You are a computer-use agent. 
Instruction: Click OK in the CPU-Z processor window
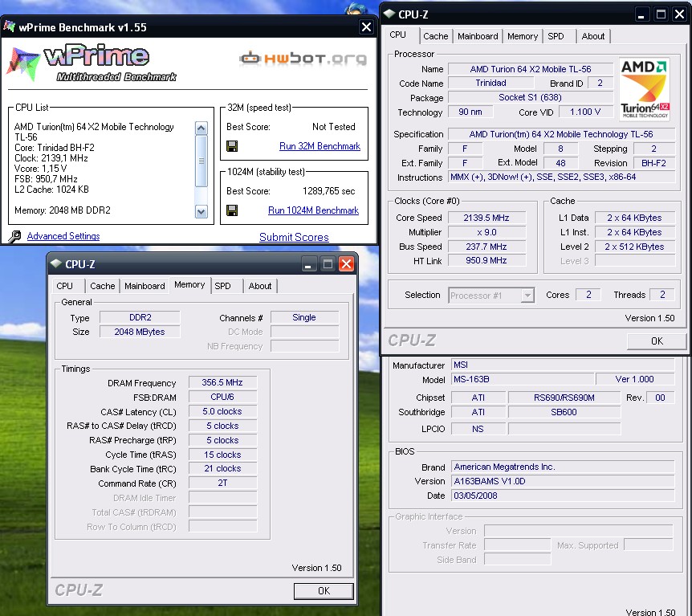point(657,341)
